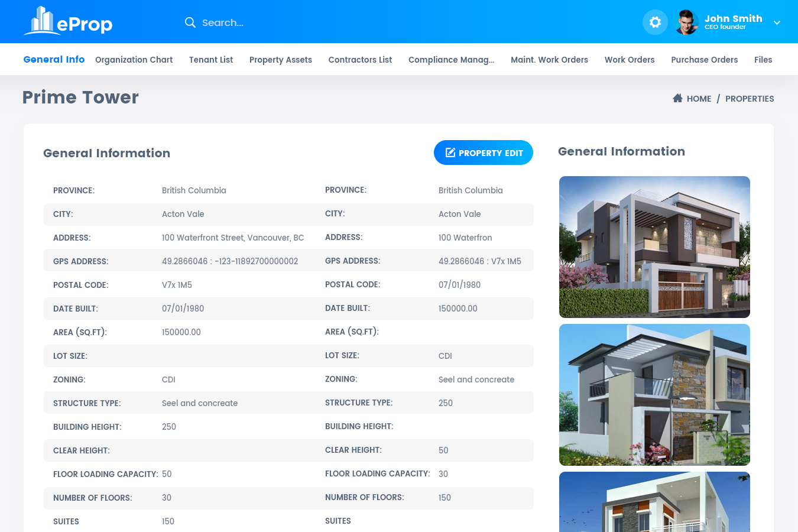Image resolution: width=798 pixels, height=532 pixels.
Task: Click the PROPERTIES breadcrumb link
Action: point(750,99)
